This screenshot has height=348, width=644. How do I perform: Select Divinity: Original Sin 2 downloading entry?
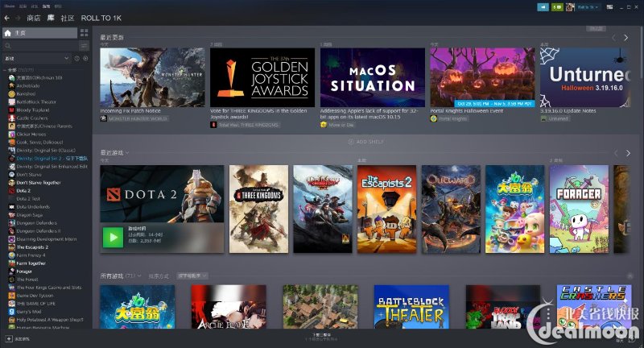[x=52, y=158]
